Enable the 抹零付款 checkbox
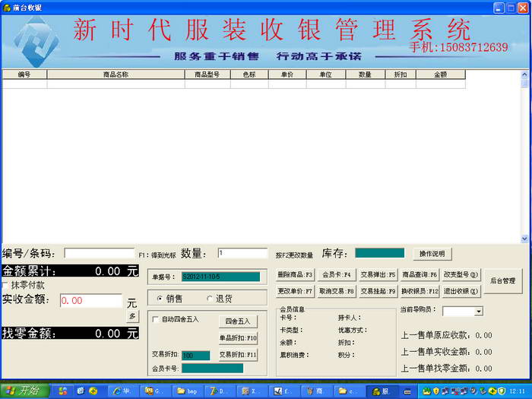 (x=5, y=285)
